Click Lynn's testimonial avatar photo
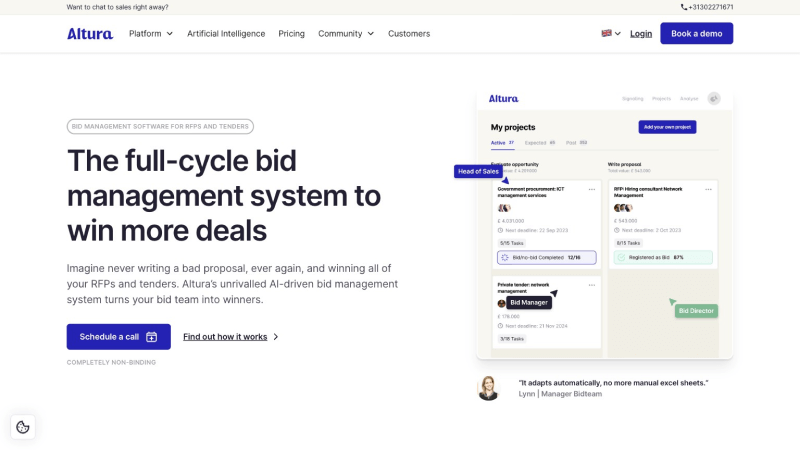Screen dimensions: 800x450 [x=488, y=388]
